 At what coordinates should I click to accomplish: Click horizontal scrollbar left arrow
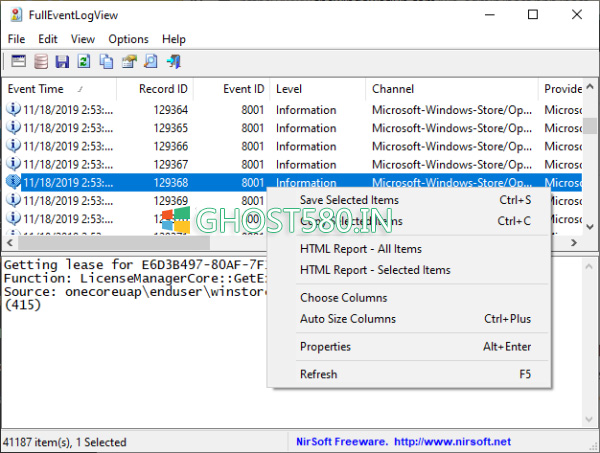[10, 243]
